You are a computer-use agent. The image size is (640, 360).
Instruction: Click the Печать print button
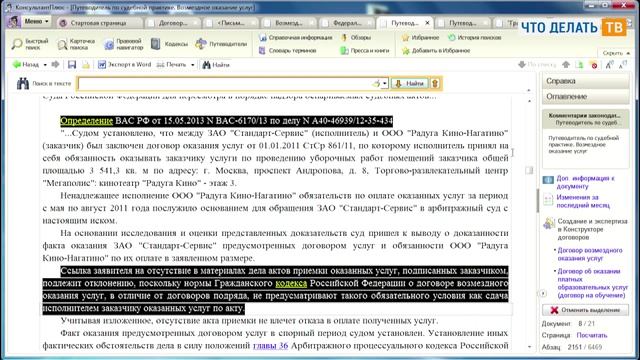pos(172,64)
